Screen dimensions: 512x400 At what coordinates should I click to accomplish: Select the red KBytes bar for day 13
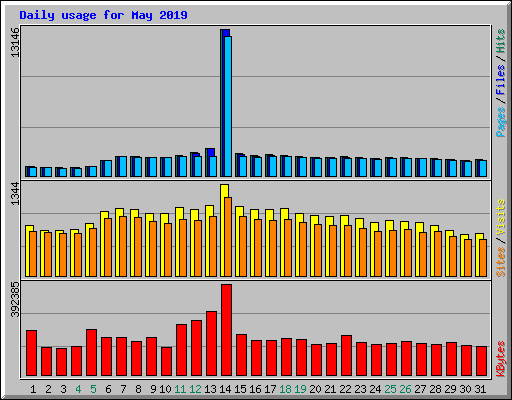pyautogui.click(x=211, y=343)
